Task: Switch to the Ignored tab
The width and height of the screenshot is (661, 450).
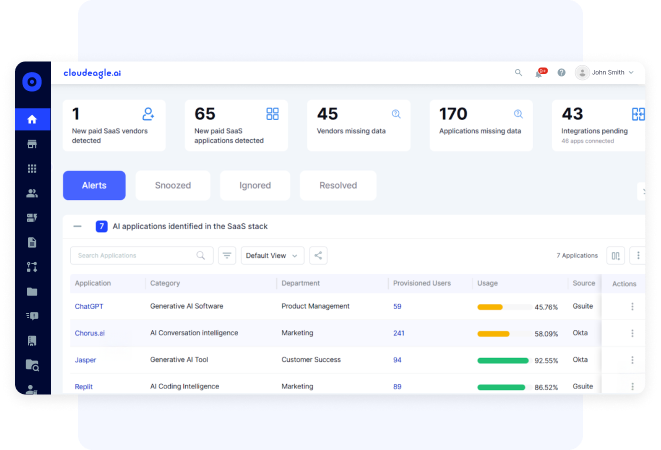Action: pyautogui.click(x=255, y=186)
